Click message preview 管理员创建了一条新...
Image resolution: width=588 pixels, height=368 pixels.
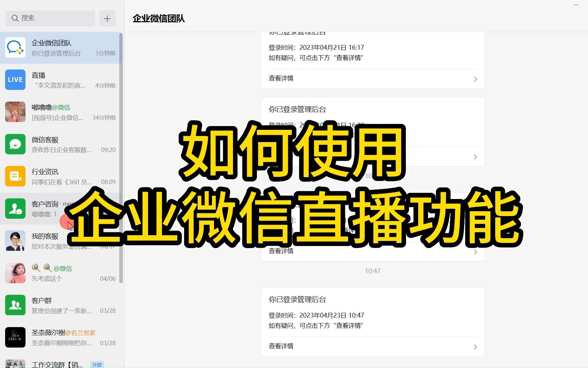[x=61, y=311]
